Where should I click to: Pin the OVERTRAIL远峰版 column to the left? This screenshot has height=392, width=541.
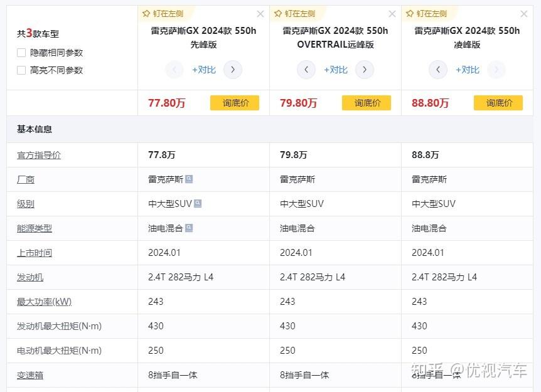point(294,13)
